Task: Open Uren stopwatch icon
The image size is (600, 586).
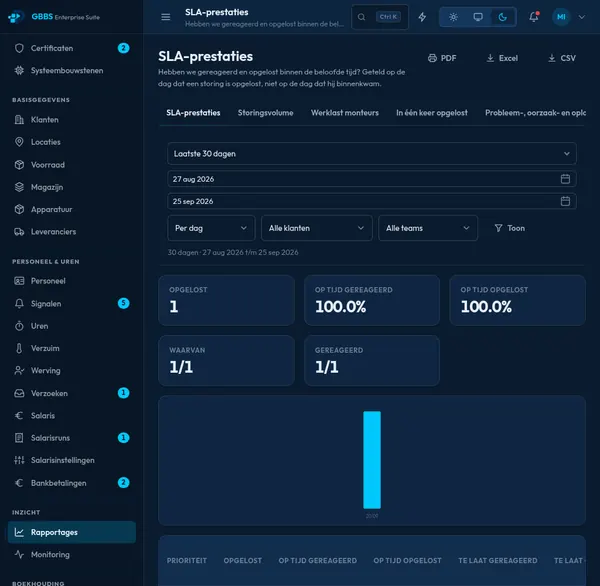Action: 19,326
